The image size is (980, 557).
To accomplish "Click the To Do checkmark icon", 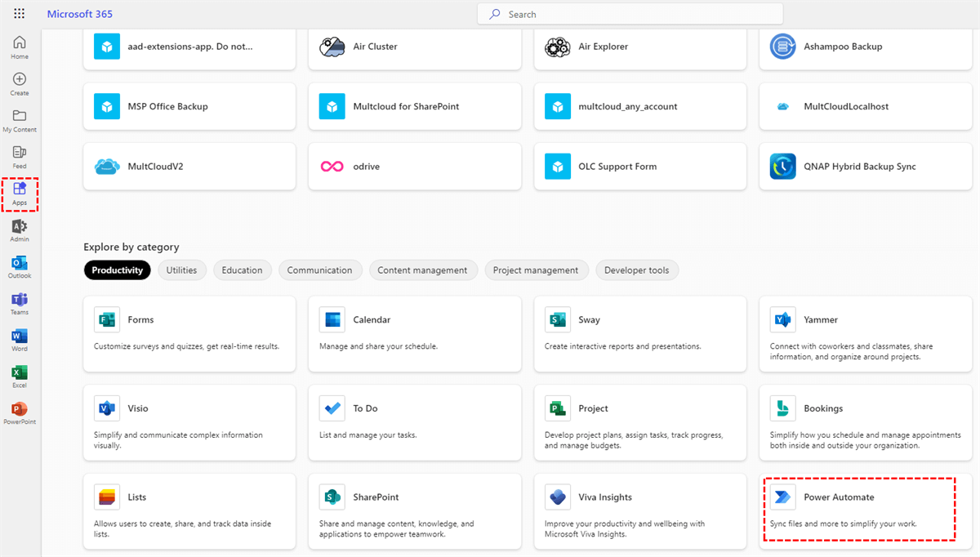I will point(332,408).
